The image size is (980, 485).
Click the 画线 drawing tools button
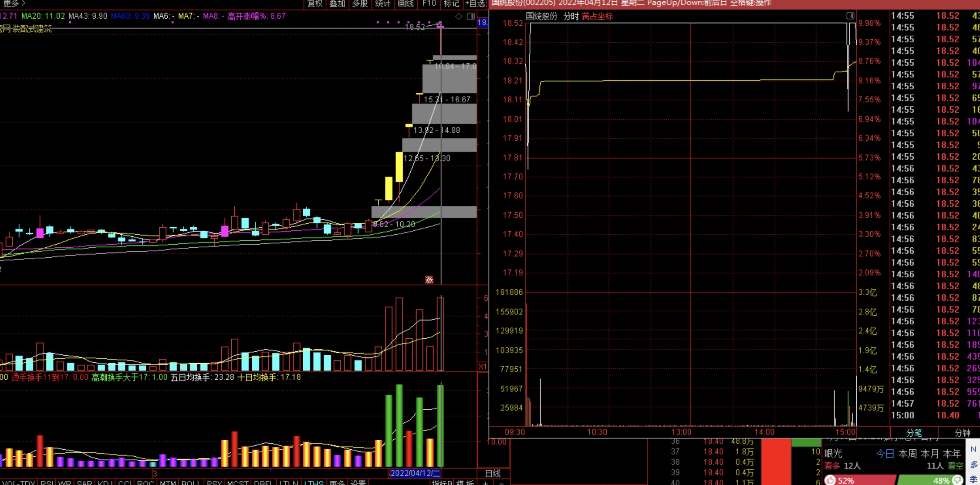pyautogui.click(x=406, y=4)
